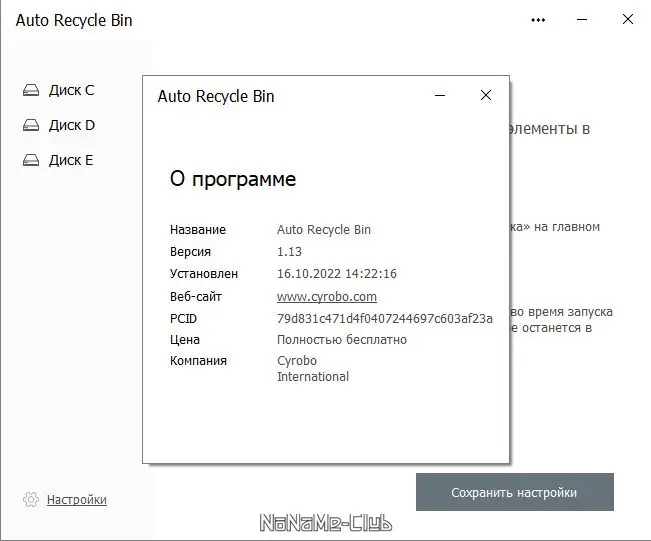Select the Диск C label in sidebar
The width and height of the screenshot is (651, 541).
coord(71,91)
